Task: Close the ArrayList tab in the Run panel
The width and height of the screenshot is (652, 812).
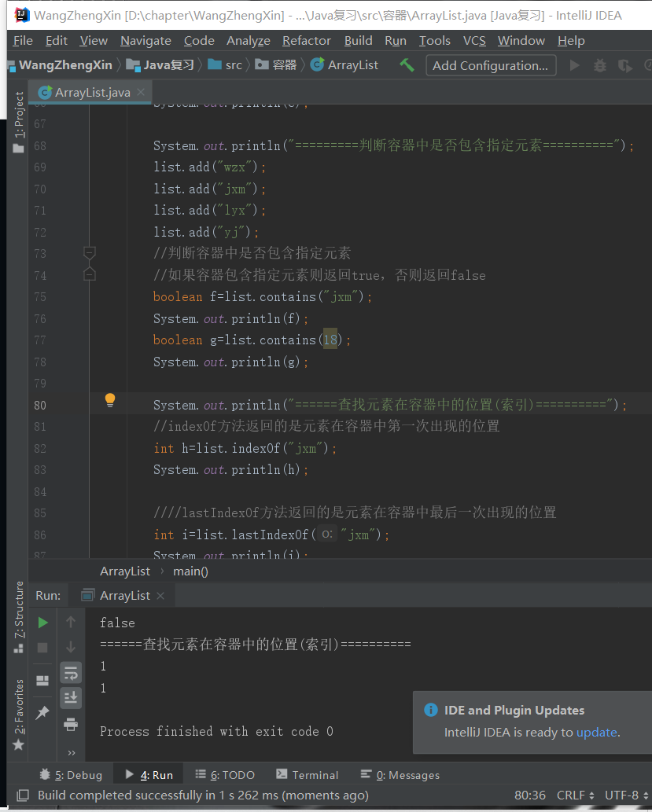Action: (160, 596)
